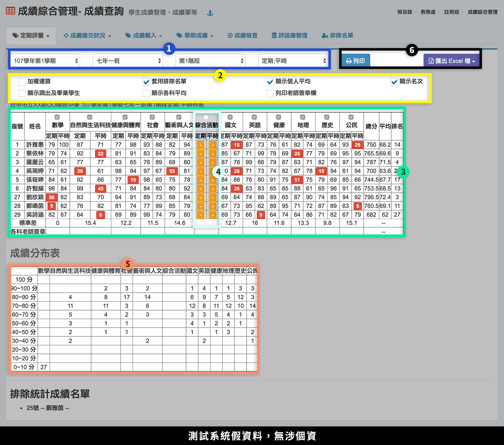Click the 成績分布表 heading
This screenshot has height=445, width=504.
tap(35, 253)
